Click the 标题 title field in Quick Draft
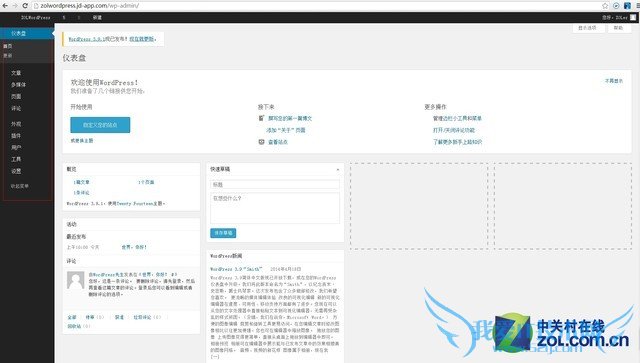The image size is (640, 363). coord(275,185)
